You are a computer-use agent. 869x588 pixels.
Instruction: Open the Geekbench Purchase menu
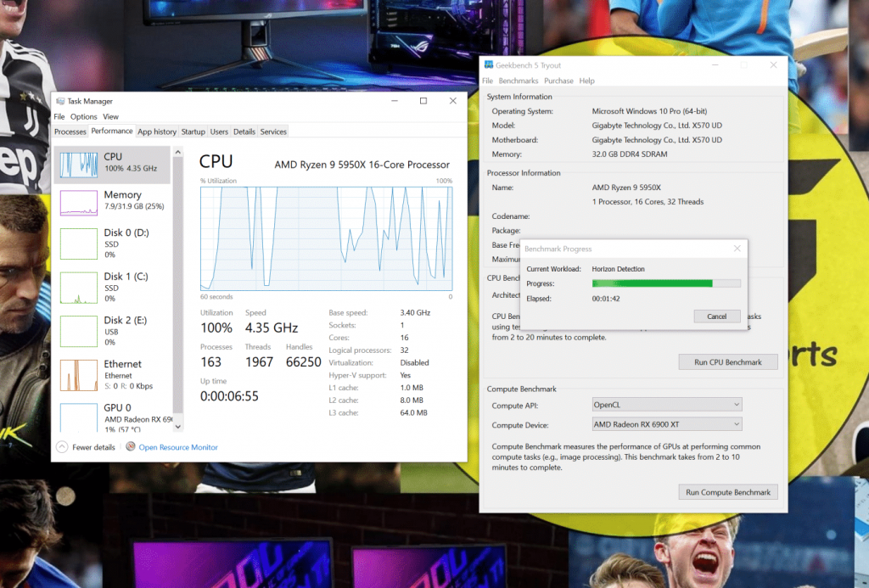coord(558,81)
